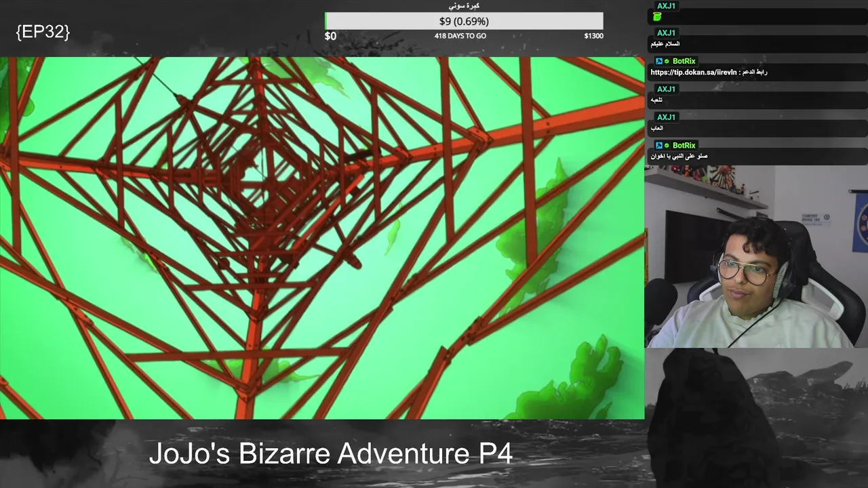Viewport: 868px width, 488px height.
Task: Click the AXJ1 username above 'تلعبه'
Action: click(666, 89)
